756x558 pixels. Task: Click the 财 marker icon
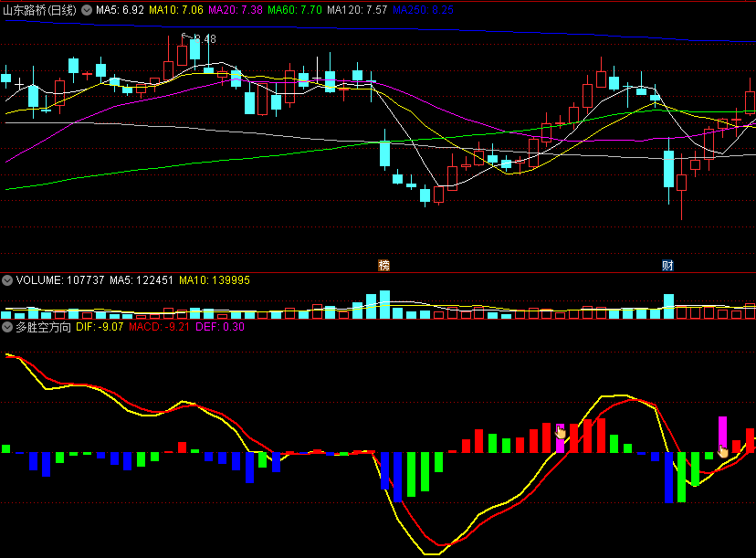coord(667,265)
